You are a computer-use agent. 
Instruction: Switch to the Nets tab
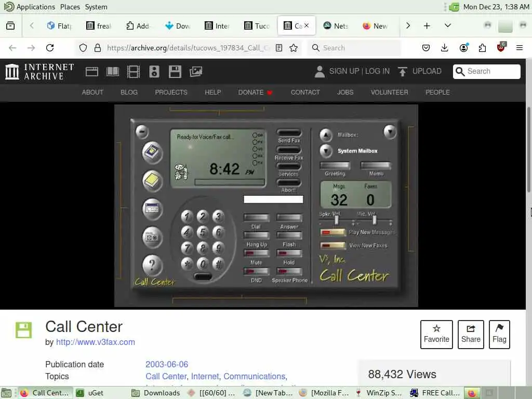tap(336, 26)
